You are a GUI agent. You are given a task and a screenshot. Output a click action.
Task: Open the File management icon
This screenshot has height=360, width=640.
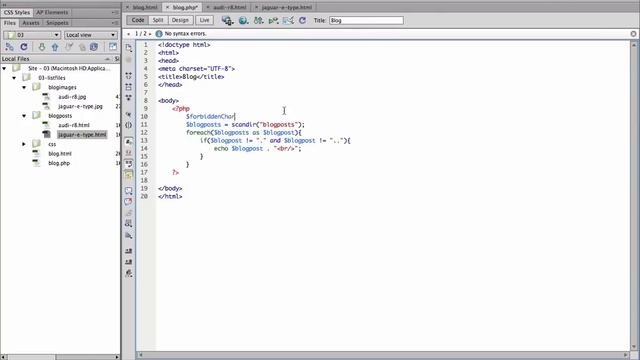coord(258,20)
